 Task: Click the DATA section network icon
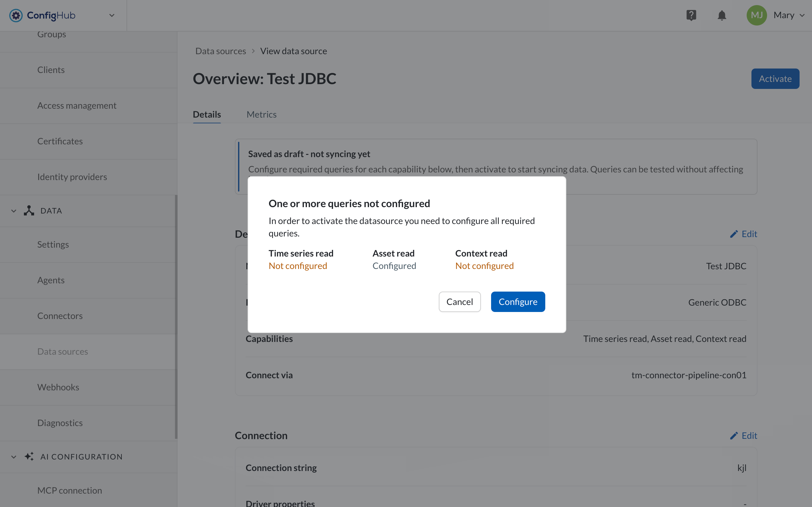[29, 211]
